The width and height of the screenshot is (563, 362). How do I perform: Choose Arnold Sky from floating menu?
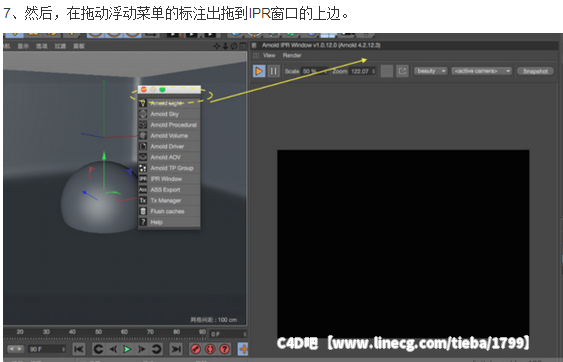point(169,114)
